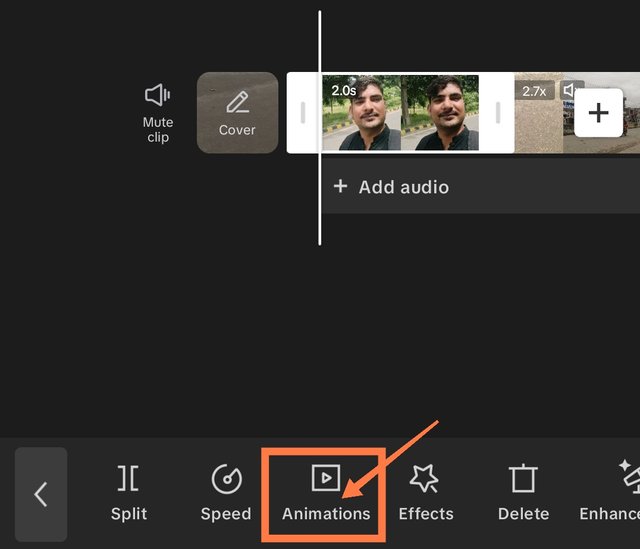The width and height of the screenshot is (640, 549).
Task: Open the Animations tool
Action: point(326,493)
